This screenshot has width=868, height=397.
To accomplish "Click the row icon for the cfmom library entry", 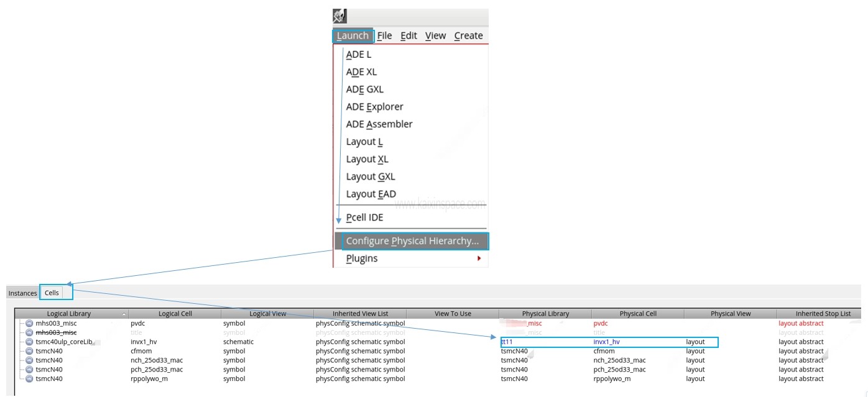I will pyautogui.click(x=29, y=351).
